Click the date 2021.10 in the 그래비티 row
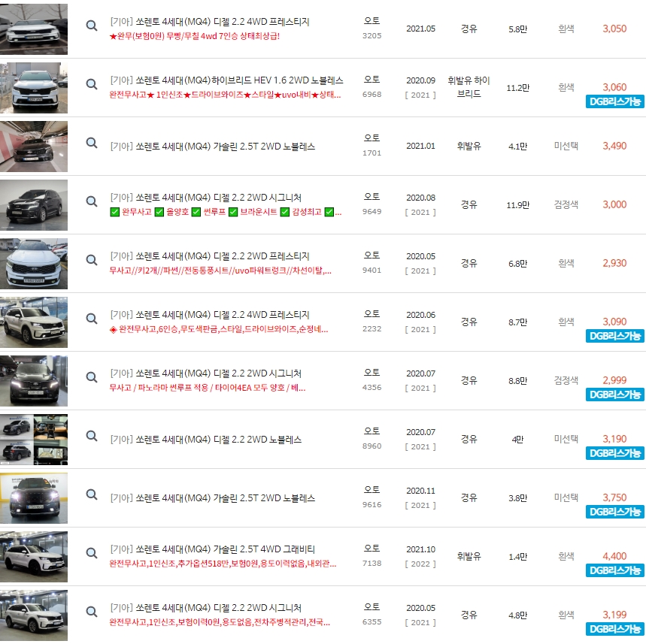 pyautogui.click(x=420, y=549)
